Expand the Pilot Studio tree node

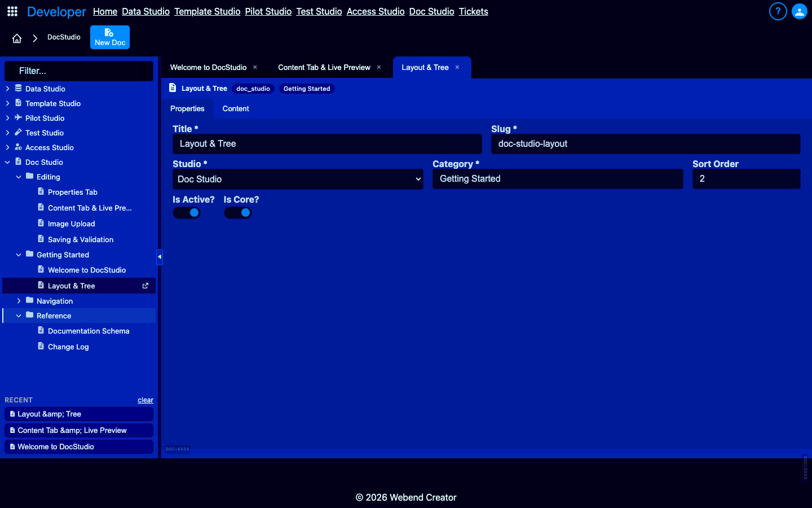tap(7, 118)
